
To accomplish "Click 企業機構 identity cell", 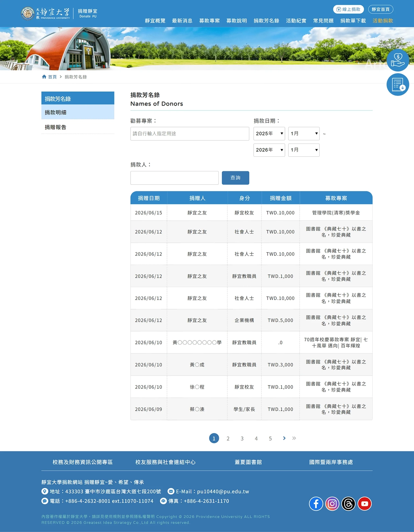I will tap(244, 320).
